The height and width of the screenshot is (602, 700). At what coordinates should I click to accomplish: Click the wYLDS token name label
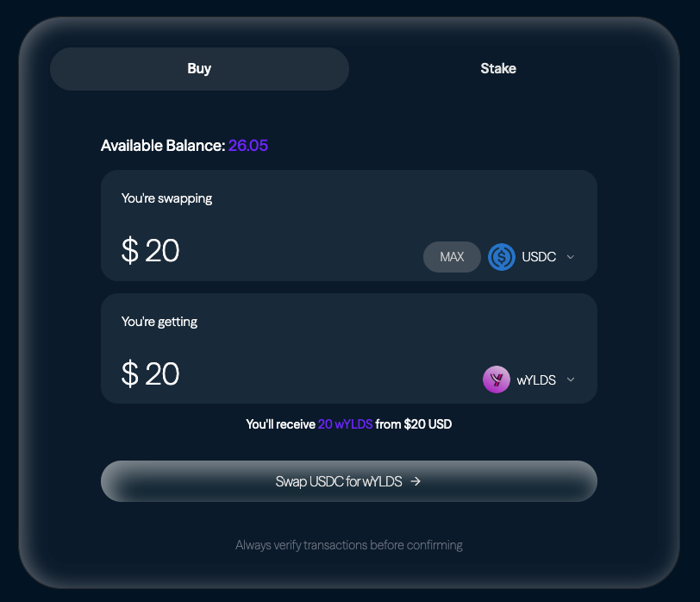(536, 379)
